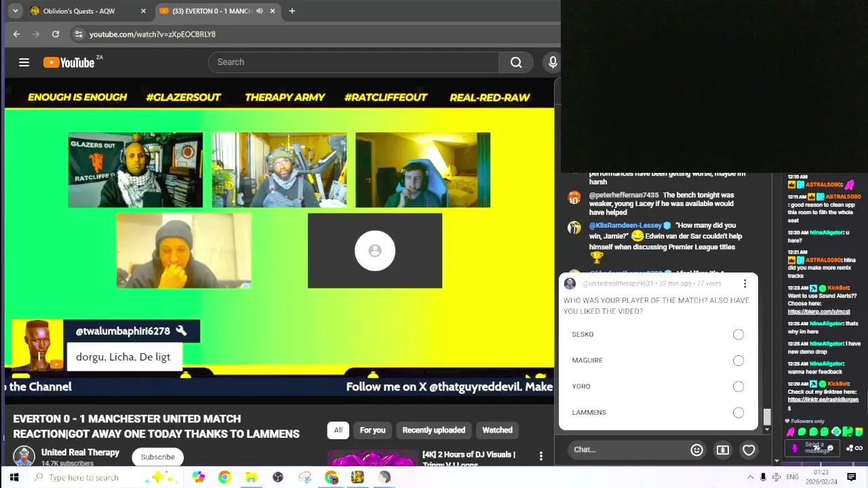868x488 pixels.
Task: Open more actions for DJ Visuals video
Action: coord(540,456)
